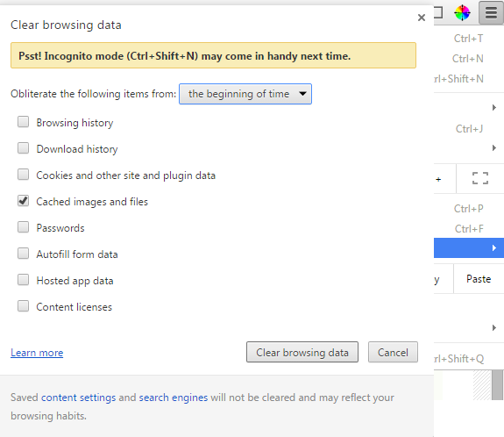Check the Content licenses box
504x437 pixels.
23,306
